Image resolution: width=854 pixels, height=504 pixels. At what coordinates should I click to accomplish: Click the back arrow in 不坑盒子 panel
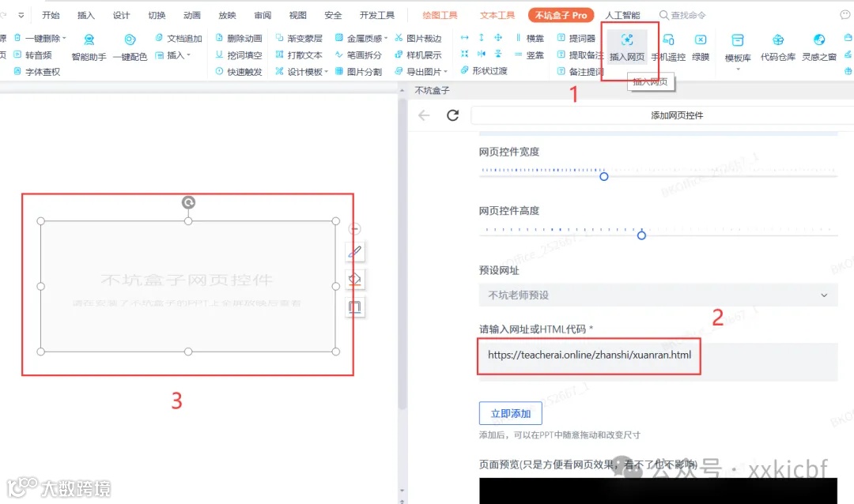coord(425,115)
